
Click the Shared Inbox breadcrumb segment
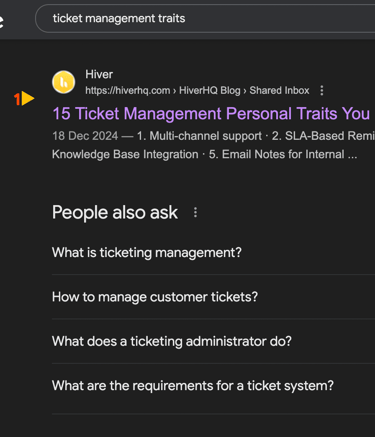click(x=279, y=90)
